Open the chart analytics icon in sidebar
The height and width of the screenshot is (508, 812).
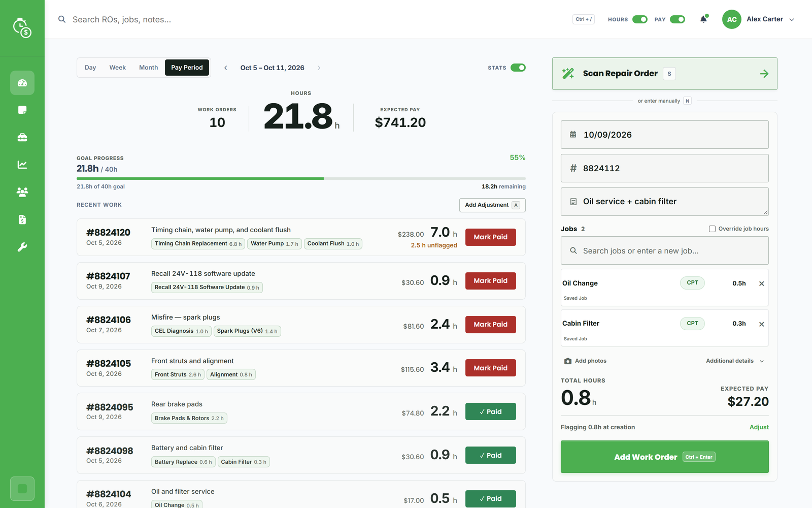tap(22, 165)
